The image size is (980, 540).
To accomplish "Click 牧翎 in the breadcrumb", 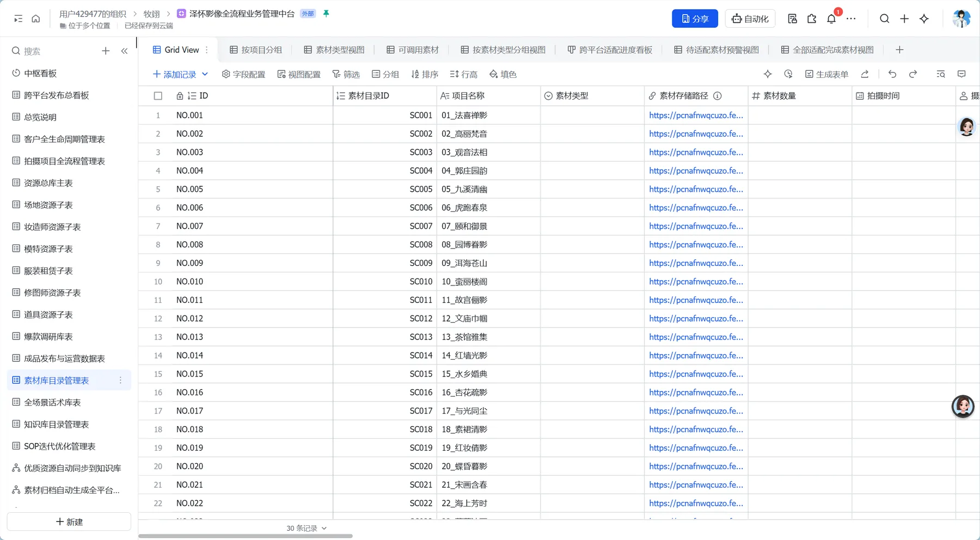I will click(151, 14).
